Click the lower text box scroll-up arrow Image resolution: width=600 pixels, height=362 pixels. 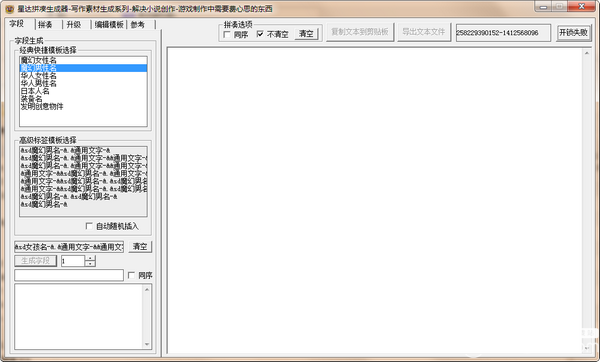click(147, 290)
